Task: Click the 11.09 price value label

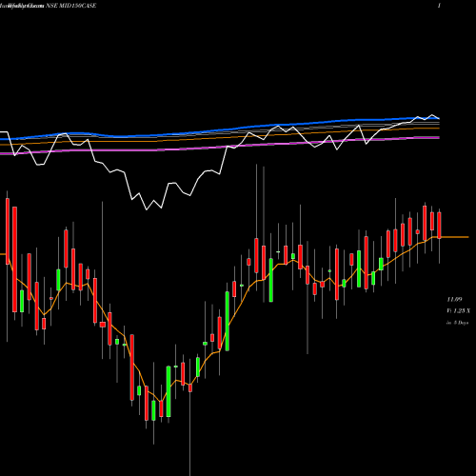Action: click(454, 300)
